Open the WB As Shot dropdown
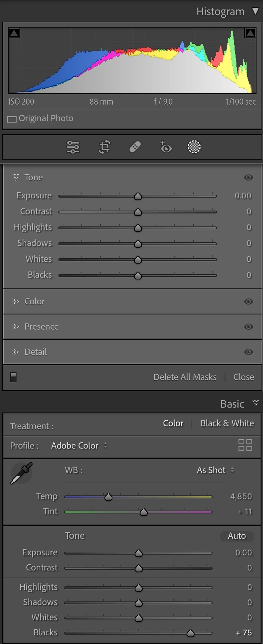Image resolution: width=263 pixels, height=644 pixels. tap(215, 470)
